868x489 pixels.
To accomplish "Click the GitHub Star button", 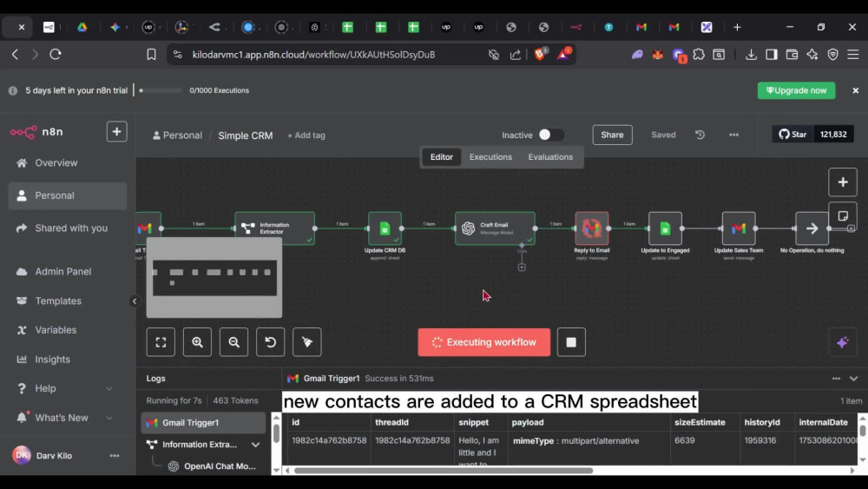I will pos(792,134).
